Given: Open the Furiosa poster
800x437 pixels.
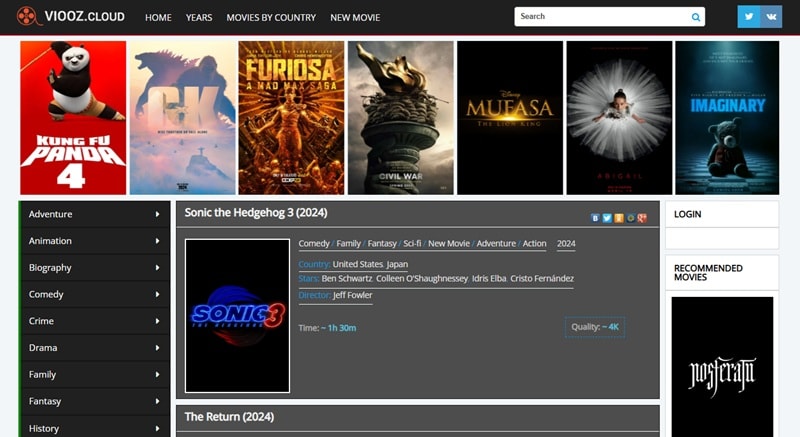Looking at the screenshot, I should pos(291,118).
